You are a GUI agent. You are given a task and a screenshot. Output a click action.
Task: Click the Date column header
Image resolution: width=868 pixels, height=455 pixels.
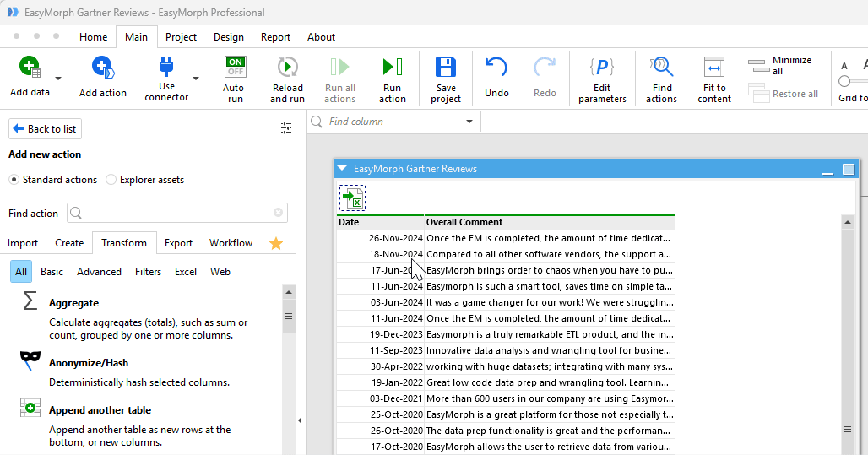(x=380, y=223)
